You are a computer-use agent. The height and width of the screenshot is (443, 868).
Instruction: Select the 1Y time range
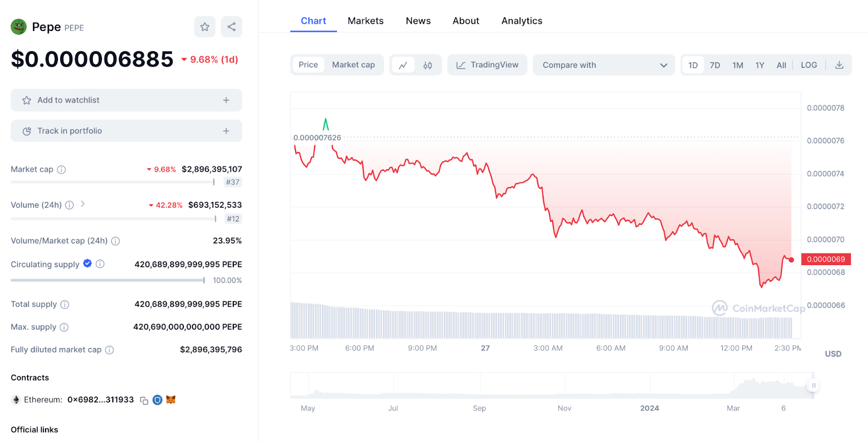click(759, 65)
